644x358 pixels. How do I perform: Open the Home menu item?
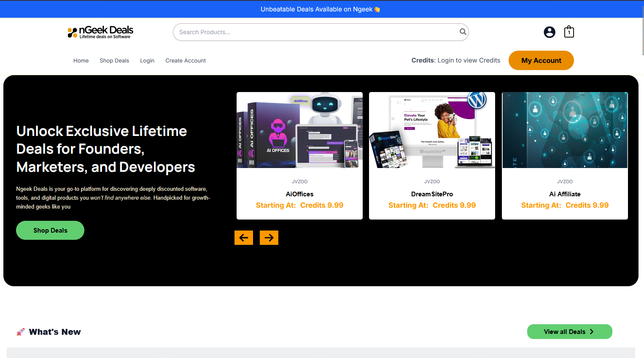click(81, 61)
